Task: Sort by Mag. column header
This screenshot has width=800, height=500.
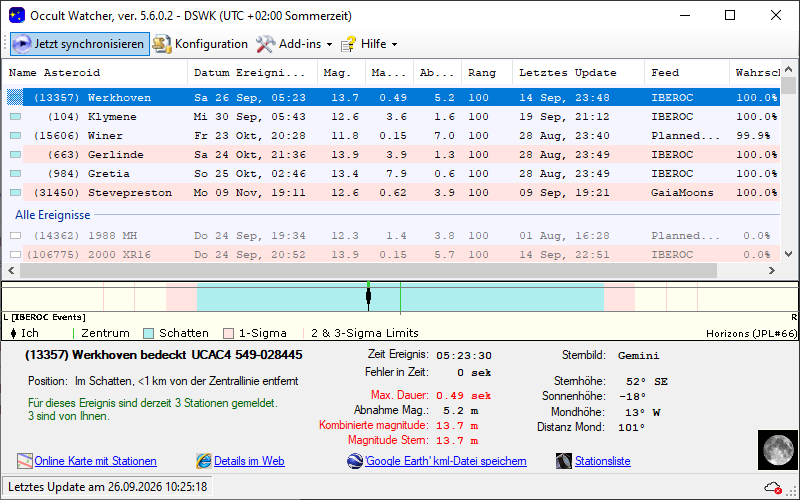Action: [x=341, y=72]
